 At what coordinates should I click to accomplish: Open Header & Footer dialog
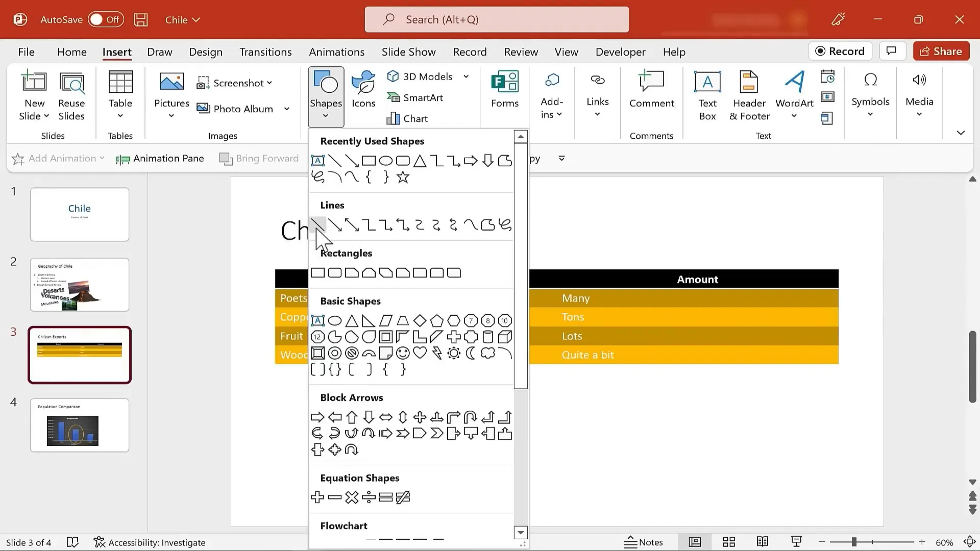pos(749,96)
